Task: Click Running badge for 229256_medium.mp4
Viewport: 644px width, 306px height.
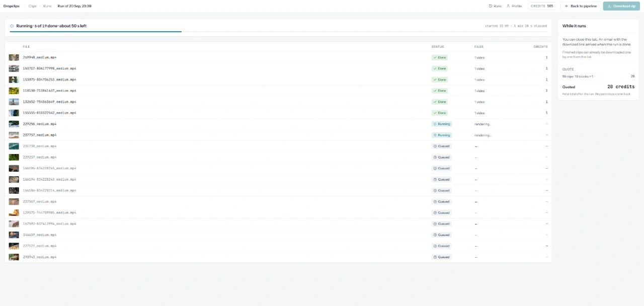Action: pos(442,124)
